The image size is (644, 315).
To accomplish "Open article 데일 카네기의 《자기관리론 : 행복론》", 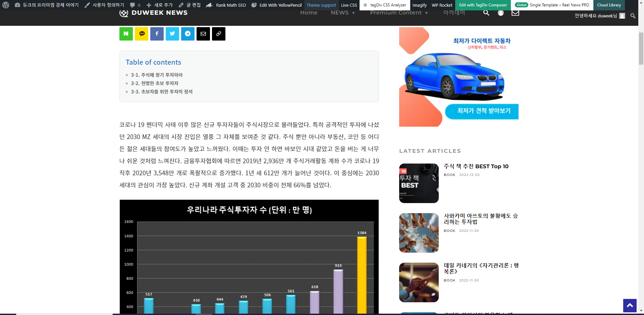I will [481, 268].
